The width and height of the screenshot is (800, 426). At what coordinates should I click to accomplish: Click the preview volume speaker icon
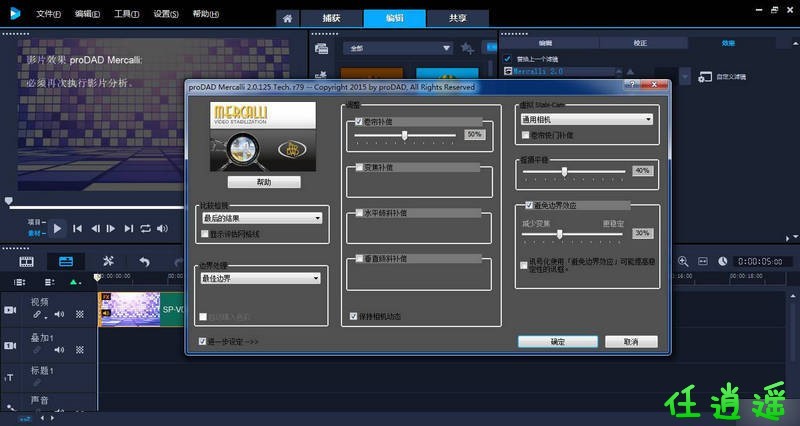(162, 229)
